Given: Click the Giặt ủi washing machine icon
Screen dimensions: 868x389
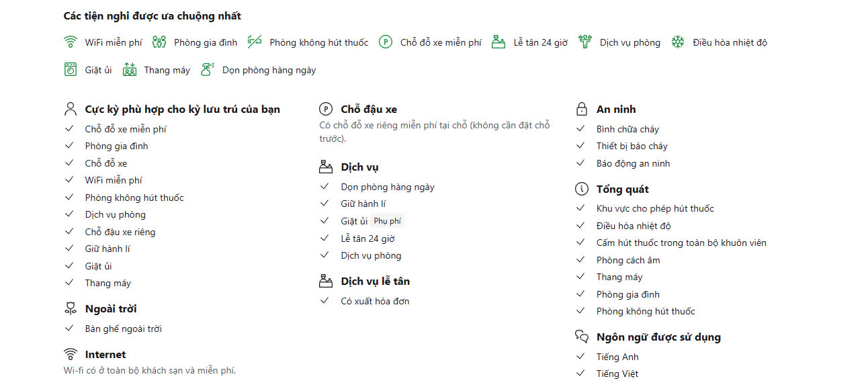Looking at the screenshot, I should pyautogui.click(x=71, y=69).
